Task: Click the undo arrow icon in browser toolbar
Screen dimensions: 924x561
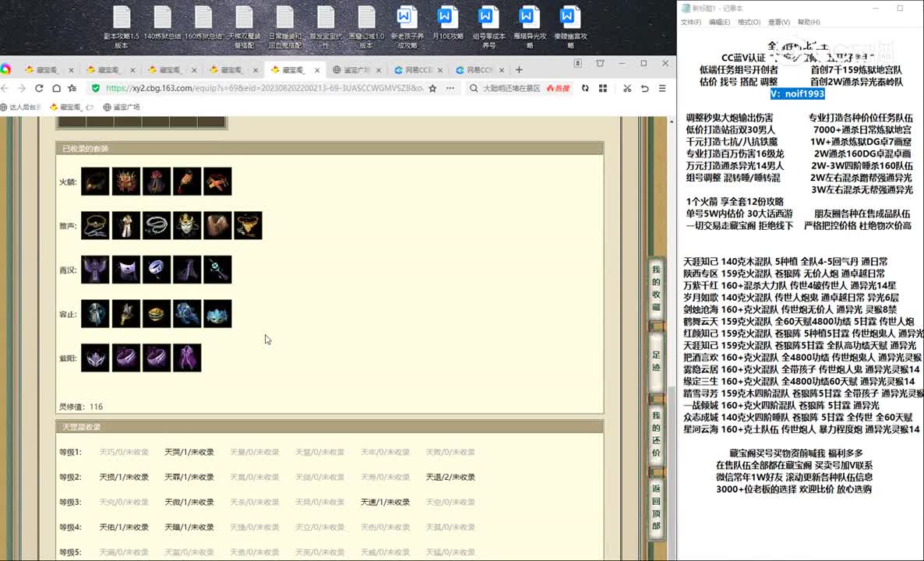Action: coord(644,88)
